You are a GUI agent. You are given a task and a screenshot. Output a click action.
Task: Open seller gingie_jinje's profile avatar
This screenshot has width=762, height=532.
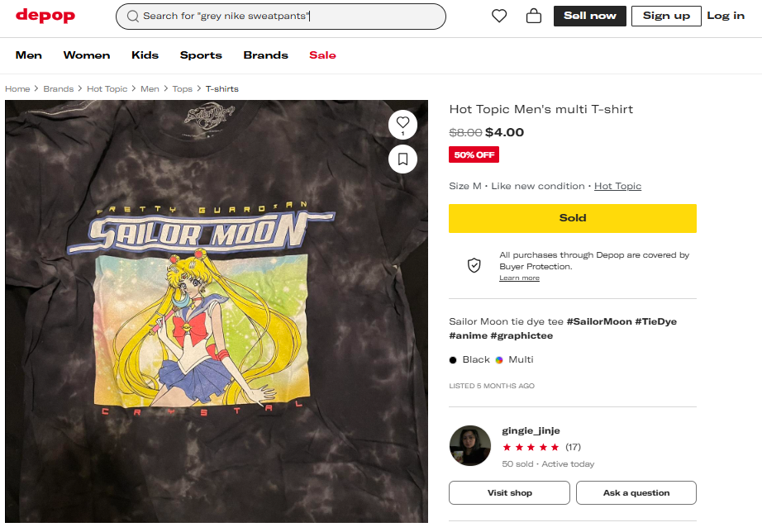470,446
